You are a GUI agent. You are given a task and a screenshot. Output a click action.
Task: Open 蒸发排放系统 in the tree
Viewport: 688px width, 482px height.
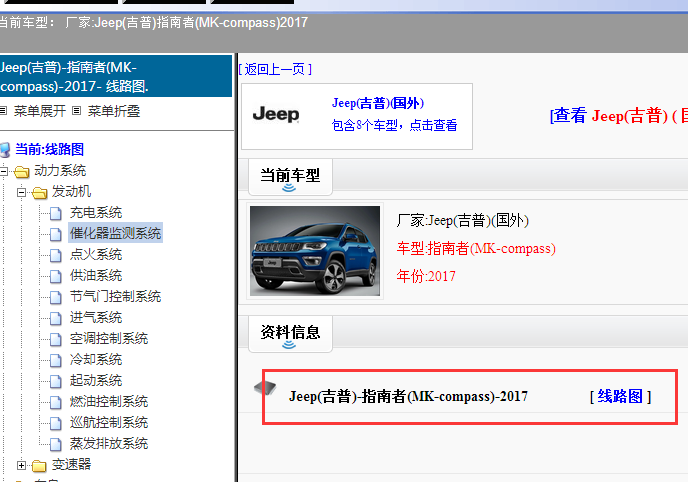click(109, 443)
